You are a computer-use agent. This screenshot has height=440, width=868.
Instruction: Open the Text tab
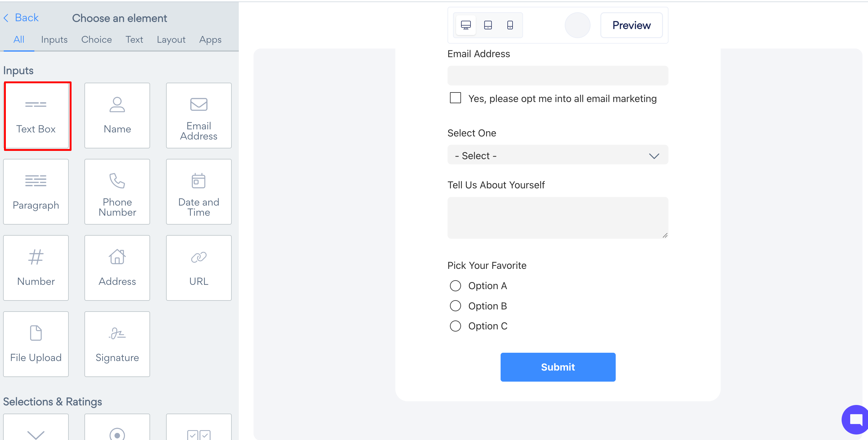[x=134, y=39]
